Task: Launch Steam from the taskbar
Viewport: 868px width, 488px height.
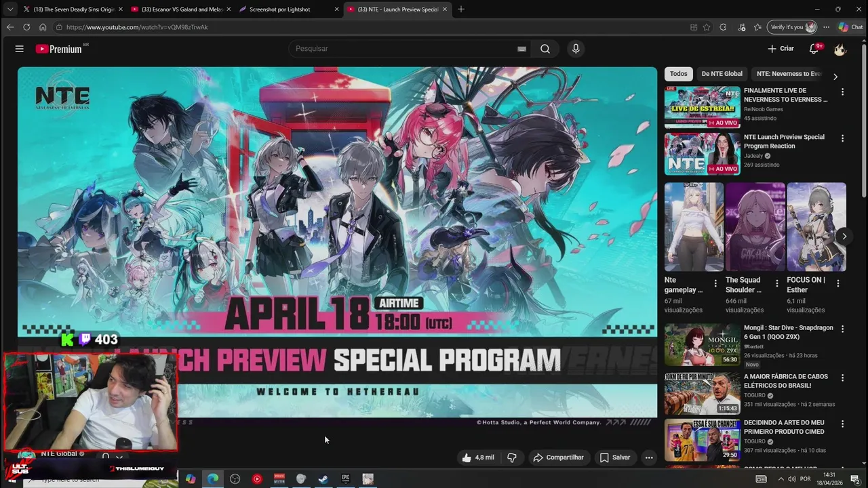Action: click(323, 479)
